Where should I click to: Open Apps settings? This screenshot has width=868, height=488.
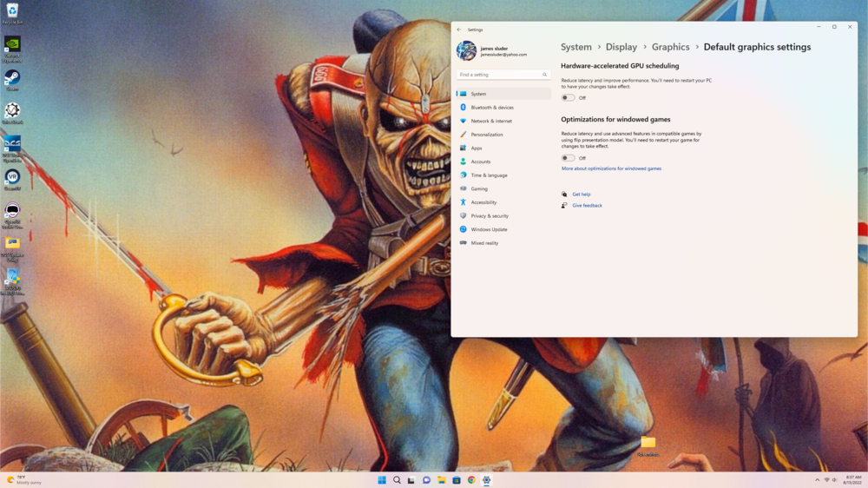click(503, 148)
